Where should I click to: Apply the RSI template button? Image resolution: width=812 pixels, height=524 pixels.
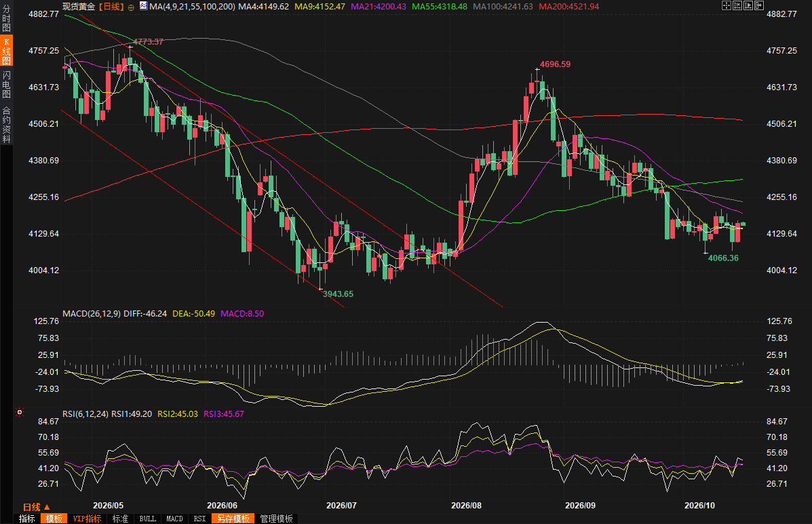coord(199,519)
